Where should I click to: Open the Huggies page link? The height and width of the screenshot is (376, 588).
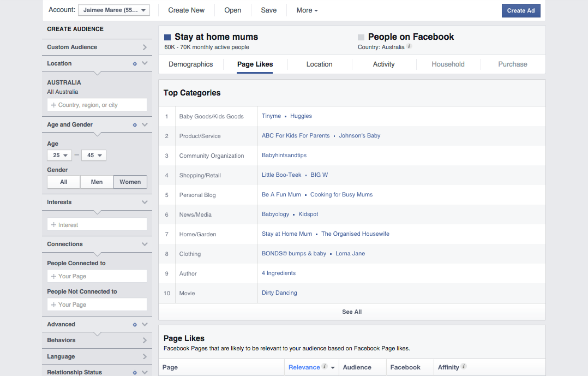301,116
